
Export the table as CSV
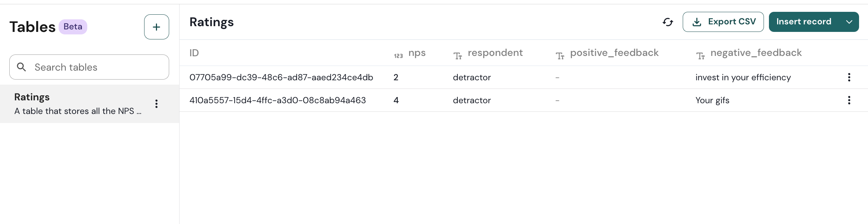723,22
